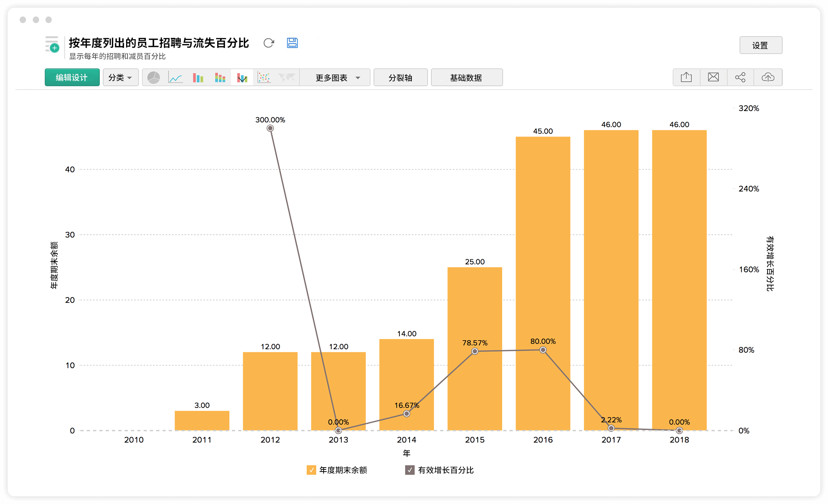Open the 基础数据 view
Image resolution: width=828 pixels, height=504 pixels.
pos(466,78)
